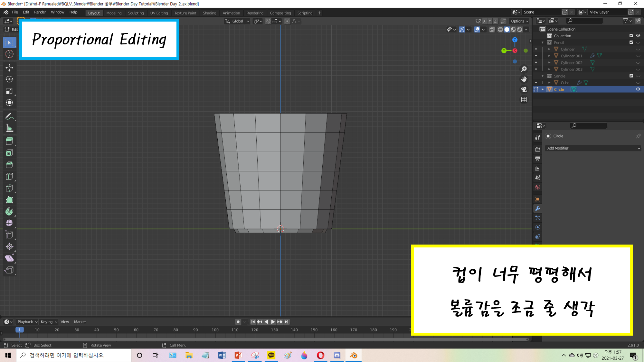This screenshot has height=362, width=644.
Task: Switch to the UV Editing workspace tab
Action: pos(159,13)
